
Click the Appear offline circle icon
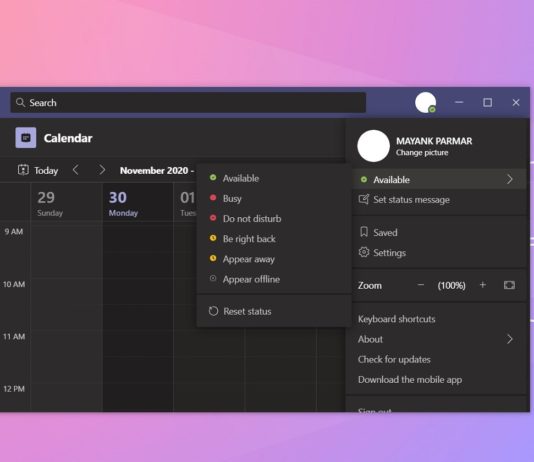[x=213, y=278]
